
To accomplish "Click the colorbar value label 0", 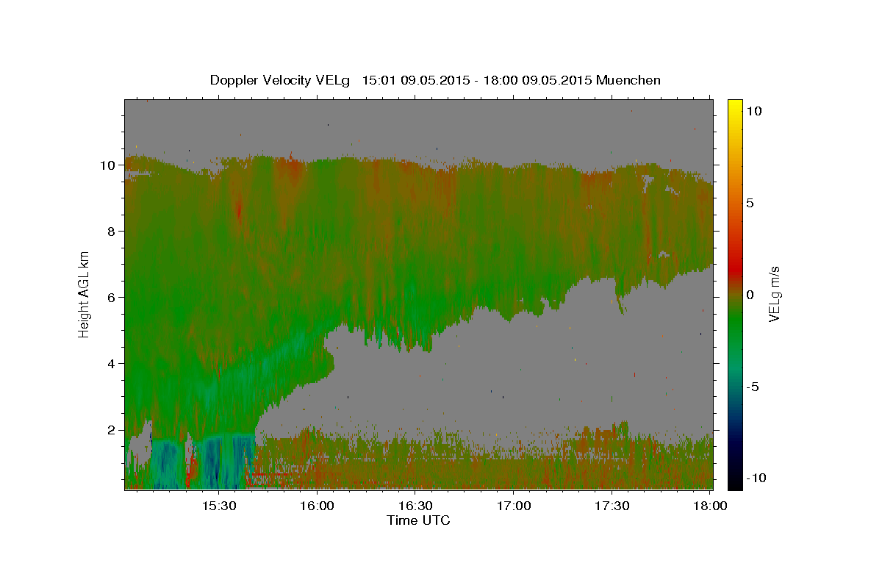I will [x=750, y=294].
